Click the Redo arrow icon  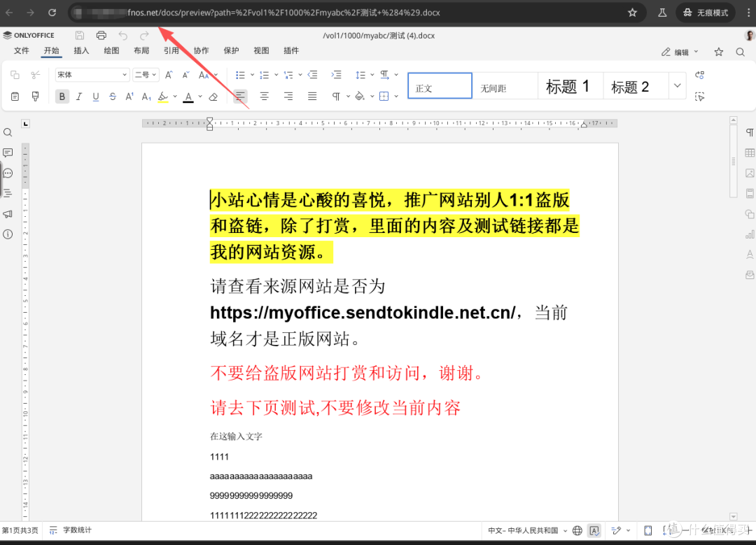[144, 35]
